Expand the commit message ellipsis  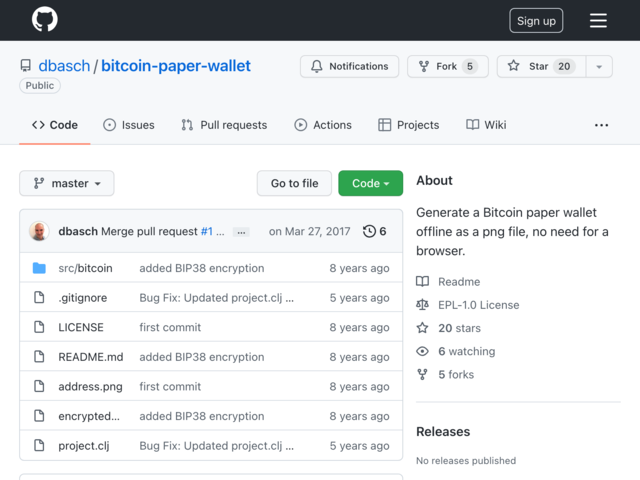tap(241, 232)
